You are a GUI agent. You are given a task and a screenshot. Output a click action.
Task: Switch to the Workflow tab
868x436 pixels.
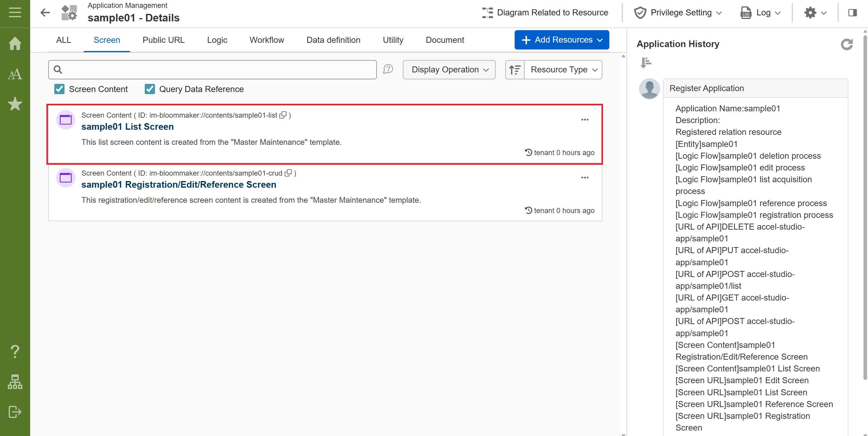267,40
